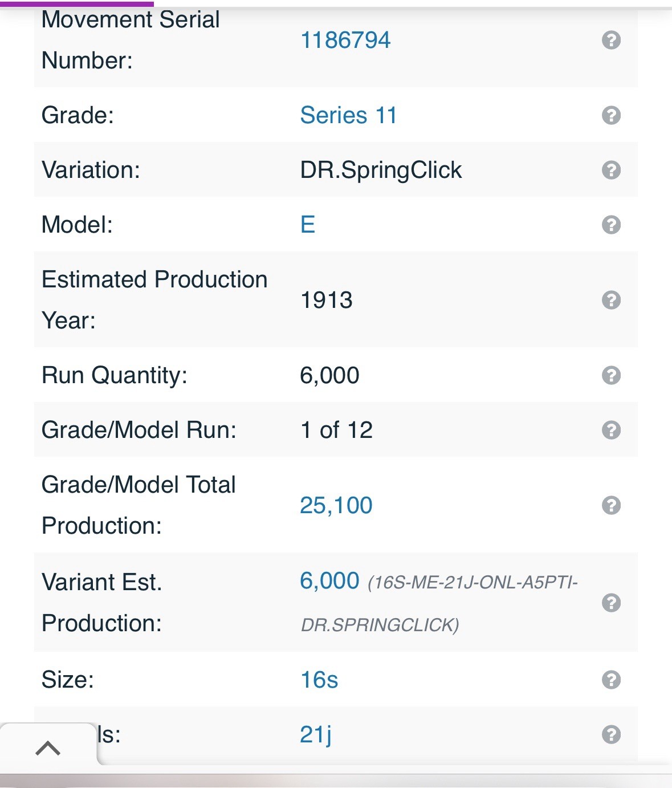Open help for Variation row
The width and height of the screenshot is (672, 788).
click(x=611, y=170)
